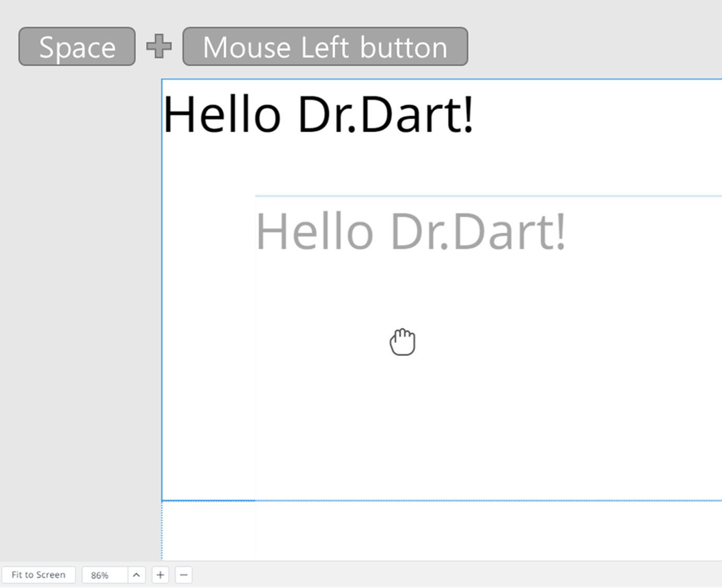Screen dimensions: 722x588
Task: Select the black Hello Dr.Dart! text
Action: tap(318, 114)
